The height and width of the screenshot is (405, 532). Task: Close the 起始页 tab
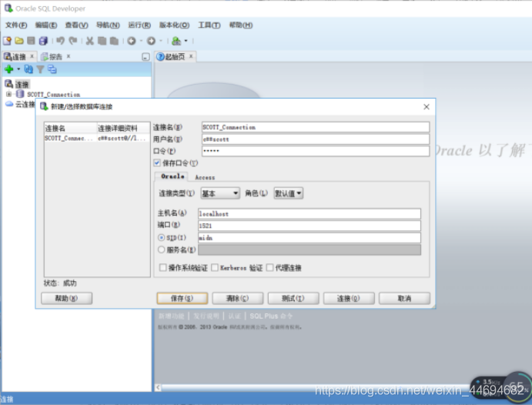point(191,56)
